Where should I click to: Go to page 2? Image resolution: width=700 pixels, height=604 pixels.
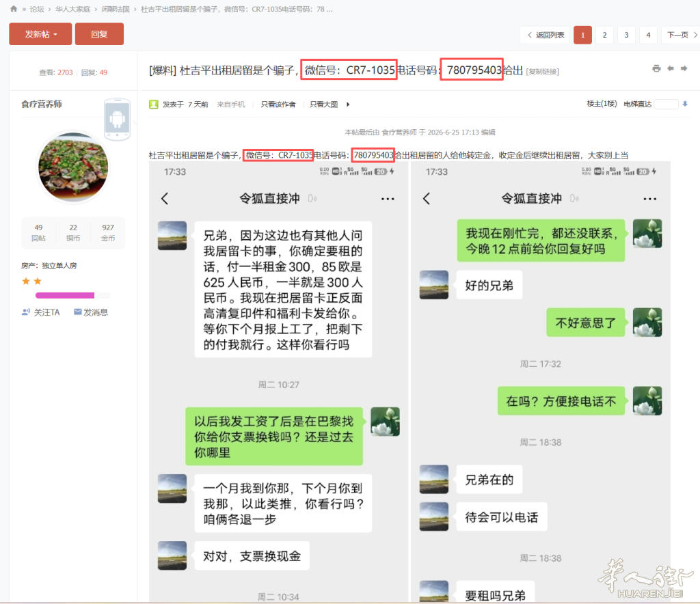pos(604,35)
